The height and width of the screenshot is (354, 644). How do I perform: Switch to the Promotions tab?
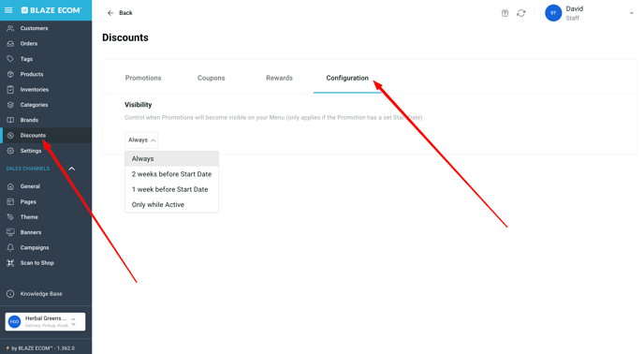click(x=143, y=78)
